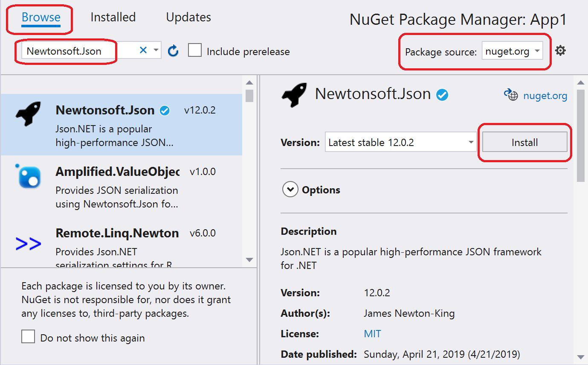The height and width of the screenshot is (365, 588).
Task: Open package source settings gear icon
Action: (x=560, y=51)
